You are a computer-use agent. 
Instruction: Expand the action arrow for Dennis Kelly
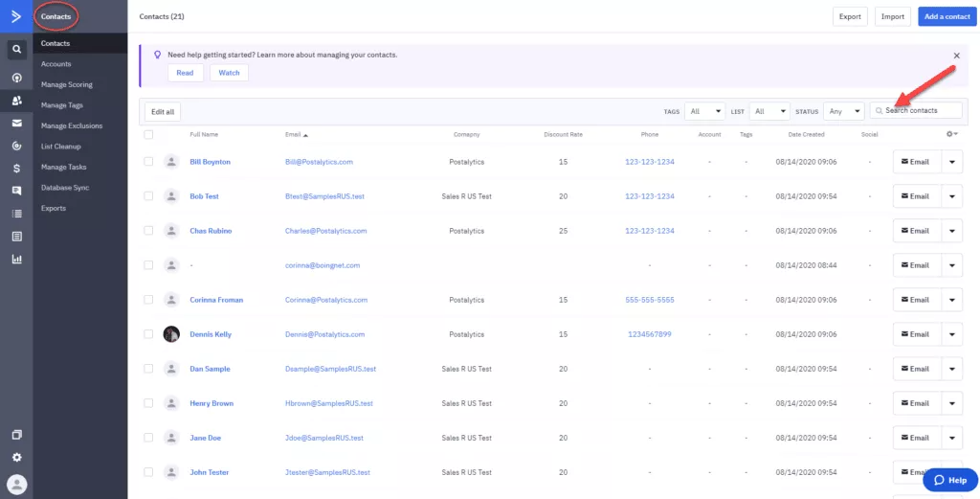coord(952,334)
